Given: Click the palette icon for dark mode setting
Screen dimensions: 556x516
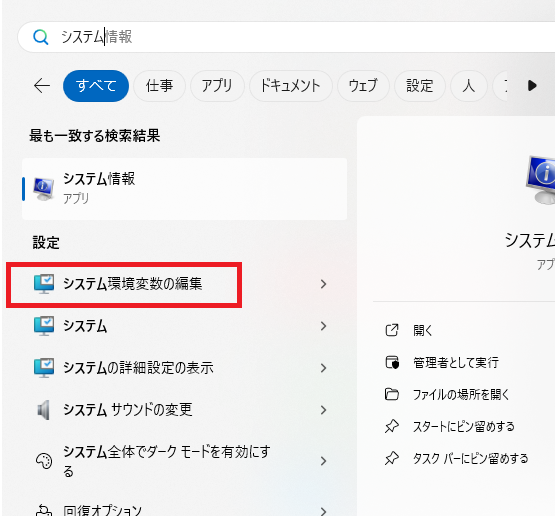Looking at the screenshot, I should pyautogui.click(x=44, y=461).
